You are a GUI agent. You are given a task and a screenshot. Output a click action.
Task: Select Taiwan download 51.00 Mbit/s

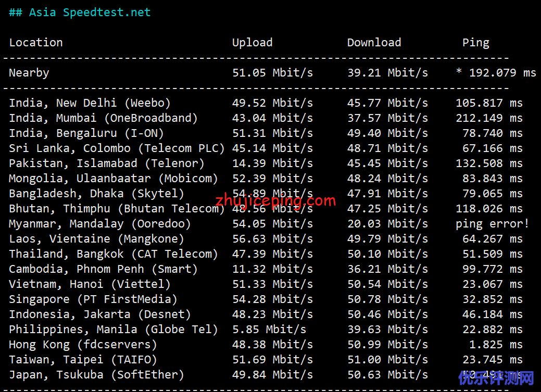387,360
